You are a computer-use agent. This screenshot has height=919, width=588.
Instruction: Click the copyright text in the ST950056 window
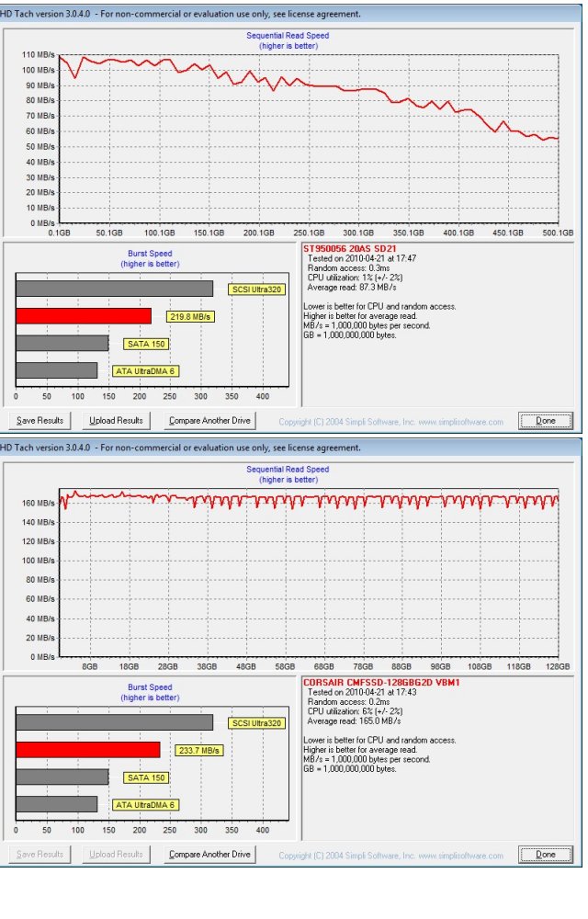coord(390,422)
